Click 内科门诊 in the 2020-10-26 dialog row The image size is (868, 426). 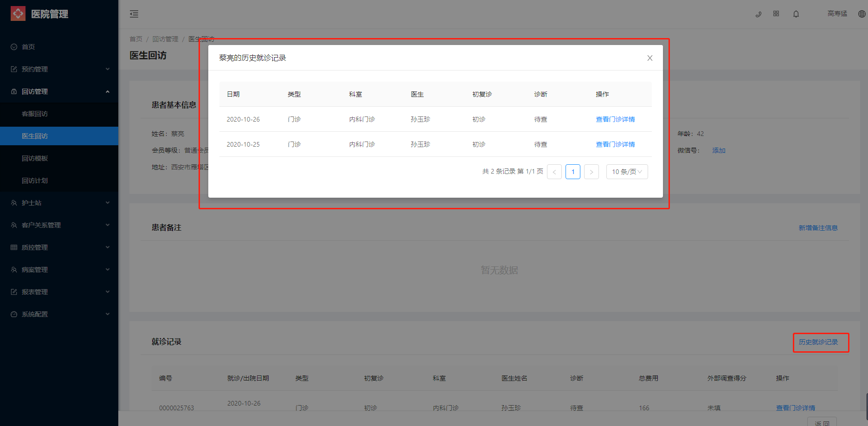click(362, 119)
